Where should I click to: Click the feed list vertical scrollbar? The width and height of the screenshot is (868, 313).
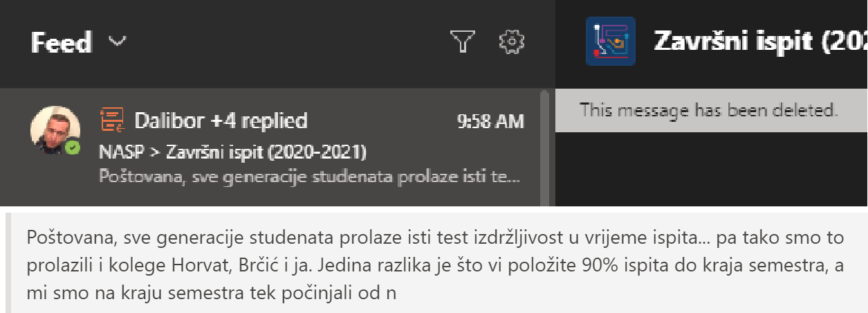coord(544,147)
